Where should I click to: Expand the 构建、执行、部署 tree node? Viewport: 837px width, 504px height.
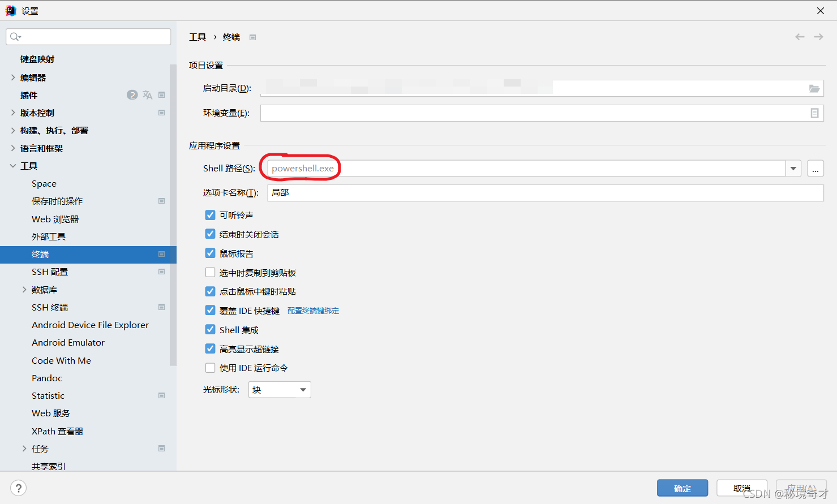(13, 130)
